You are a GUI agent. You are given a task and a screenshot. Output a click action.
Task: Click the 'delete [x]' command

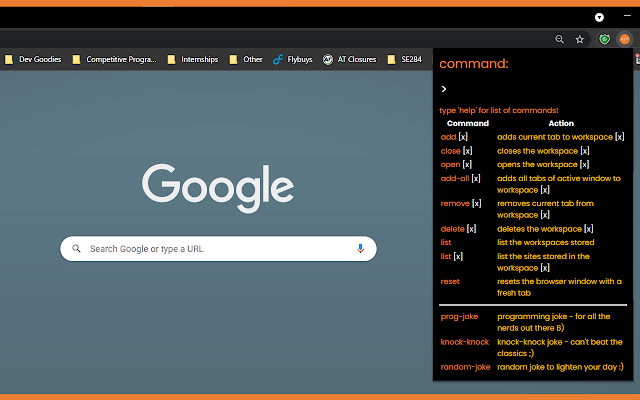pos(458,229)
